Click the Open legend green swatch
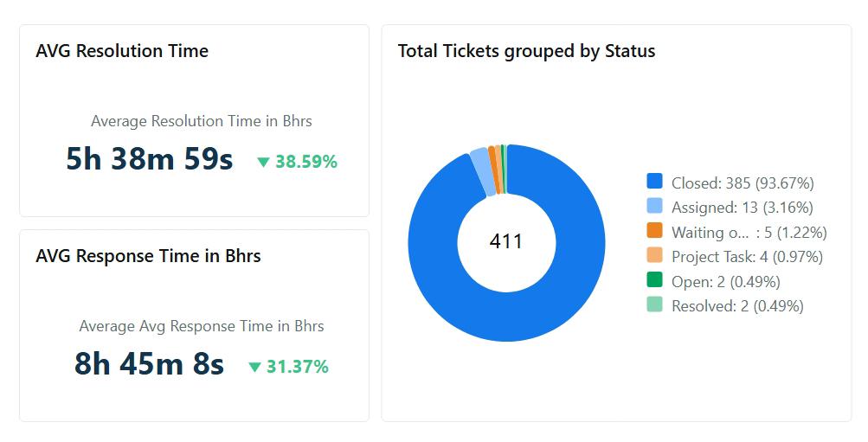 [x=654, y=280]
